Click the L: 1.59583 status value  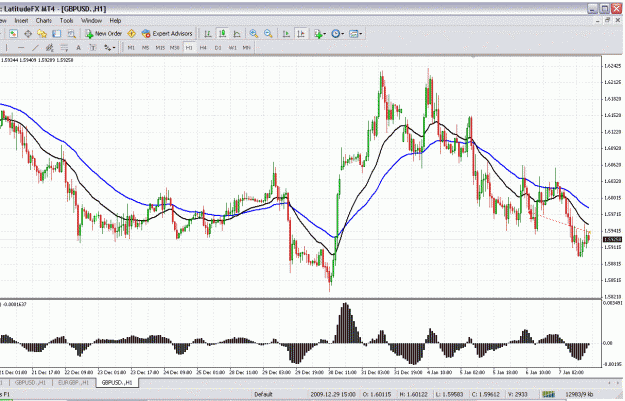tap(449, 395)
